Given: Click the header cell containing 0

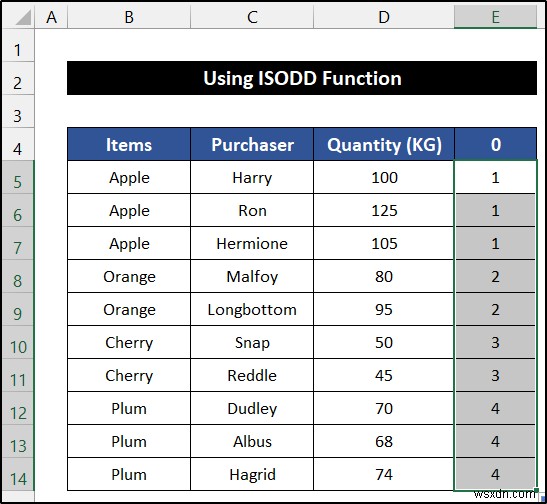Looking at the screenshot, I should (x=495, y=144).
